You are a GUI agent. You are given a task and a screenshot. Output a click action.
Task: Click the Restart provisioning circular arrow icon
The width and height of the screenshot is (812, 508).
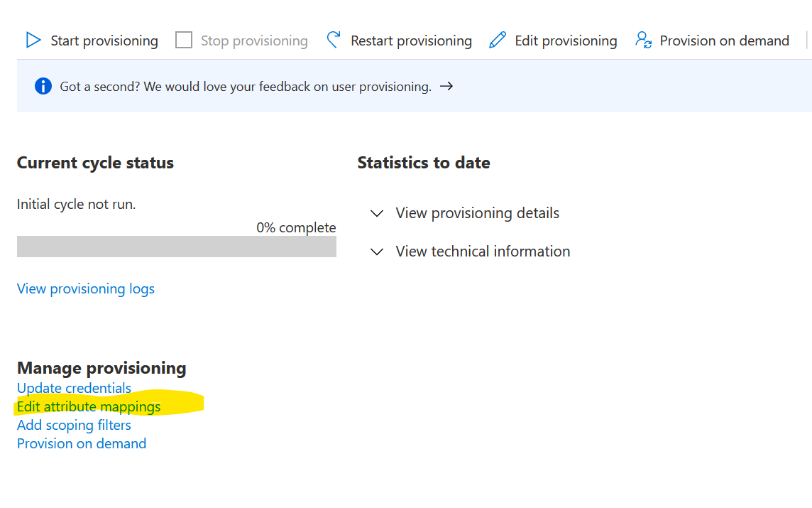[x=334, y=40]
